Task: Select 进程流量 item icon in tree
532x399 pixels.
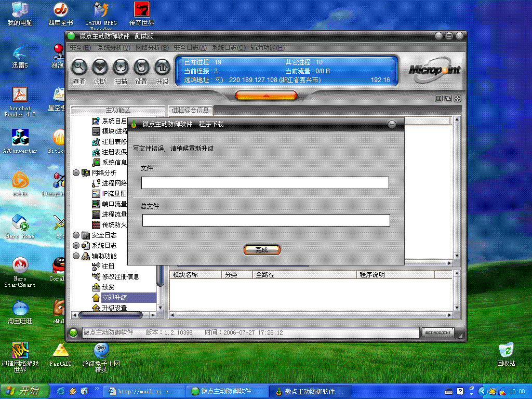Action: (x=96, y=215)
